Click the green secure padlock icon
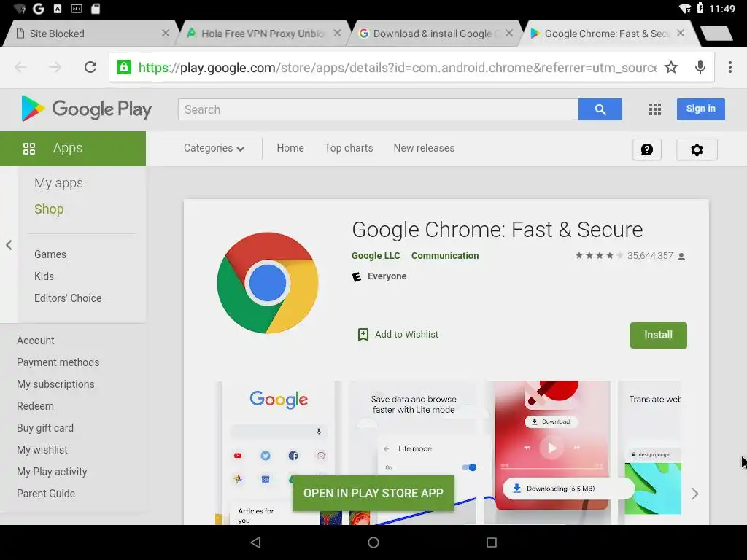Viewport: 747px width, 560px height. coord(124,67)
